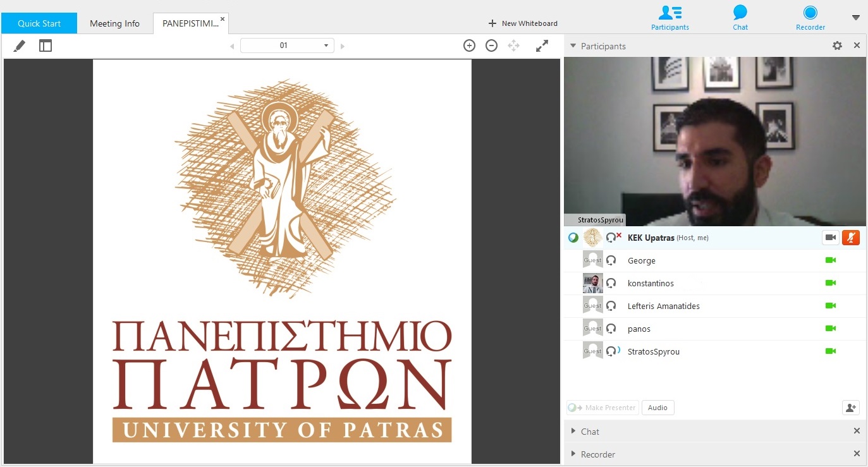This screenshot has height=467, width=868.
Task: Go to next whiteboard page arrow
Action: [x=343, y=46]
